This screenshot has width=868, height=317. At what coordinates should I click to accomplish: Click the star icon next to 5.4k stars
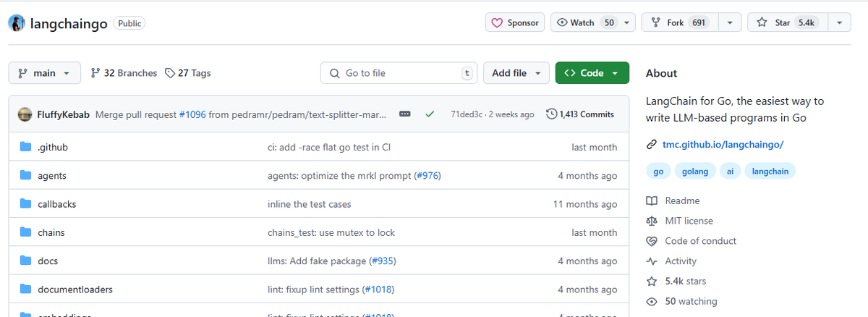pos(651,281)
